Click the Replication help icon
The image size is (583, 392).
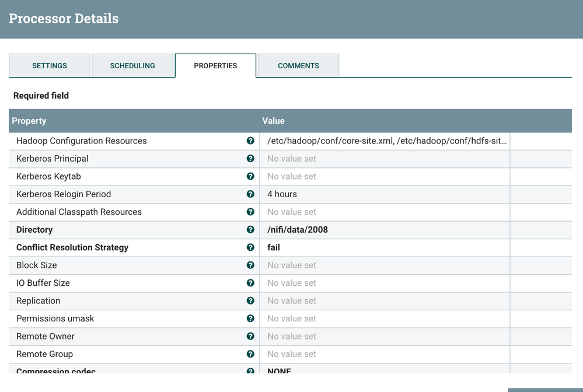click(250, 300)
